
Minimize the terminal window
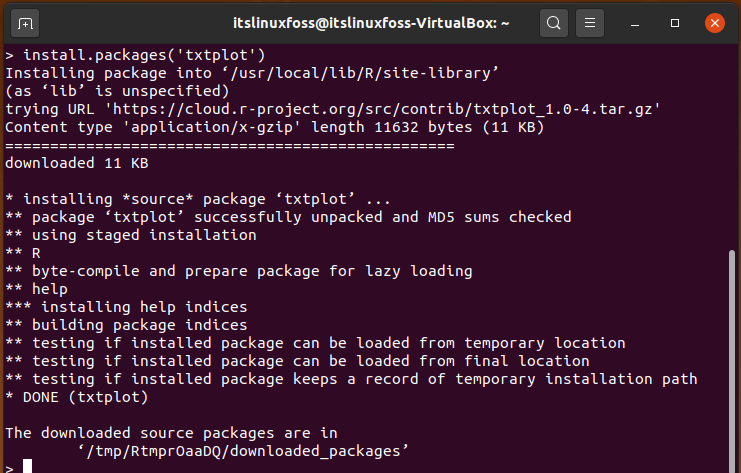(635, 23)
